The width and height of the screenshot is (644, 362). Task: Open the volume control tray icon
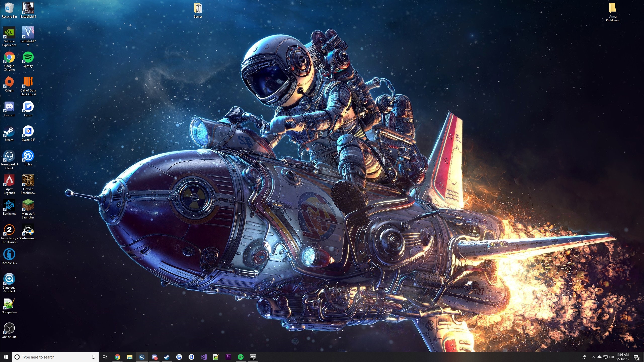click(612, 357)
